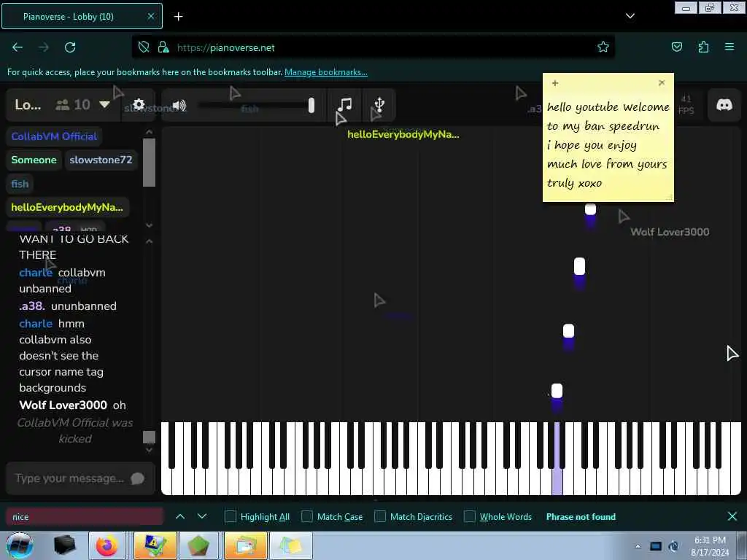Select user fish in list
This screenshot has height=560, width=747.
[x=20, y=184]
